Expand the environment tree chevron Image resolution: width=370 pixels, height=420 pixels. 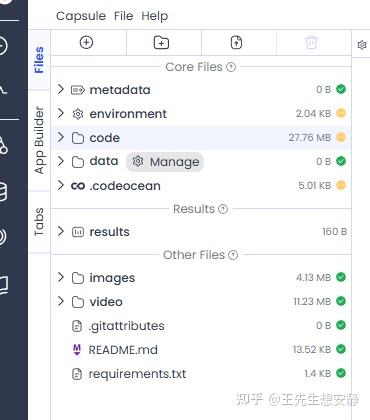coord(61,113)
